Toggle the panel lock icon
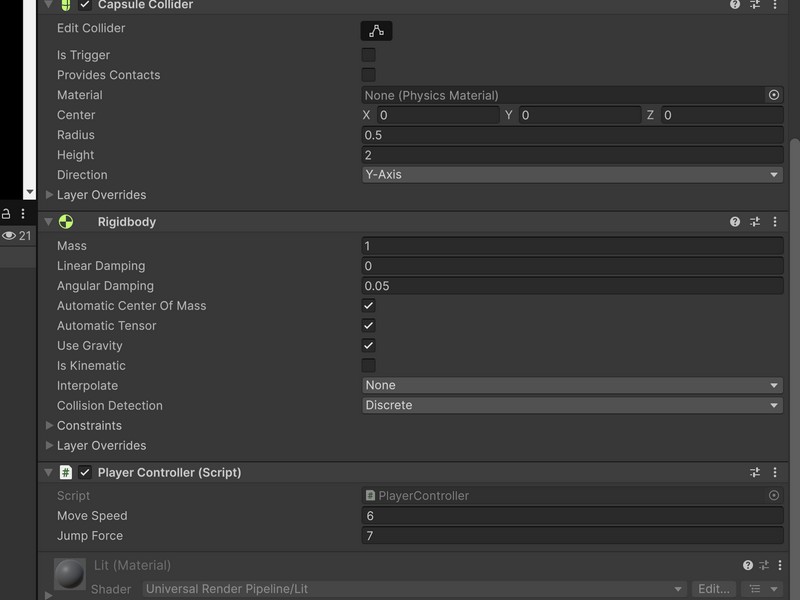 pos(6,213)
